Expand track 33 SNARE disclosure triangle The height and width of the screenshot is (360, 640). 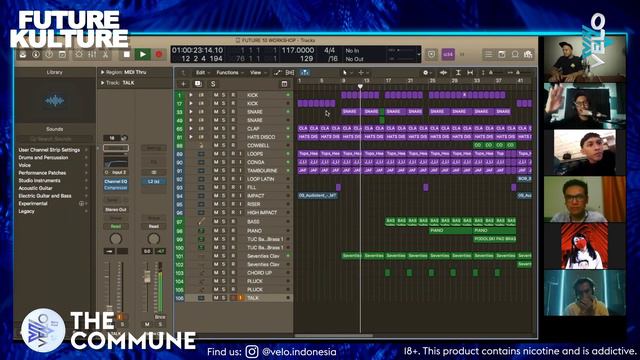191,111
